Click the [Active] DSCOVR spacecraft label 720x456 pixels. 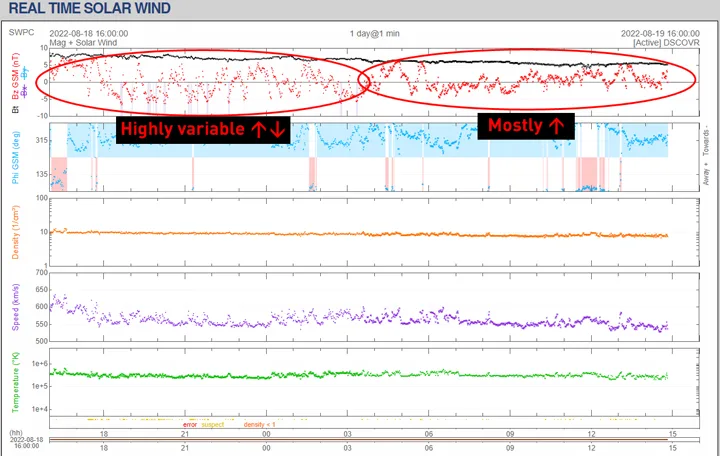pos(666,43)
